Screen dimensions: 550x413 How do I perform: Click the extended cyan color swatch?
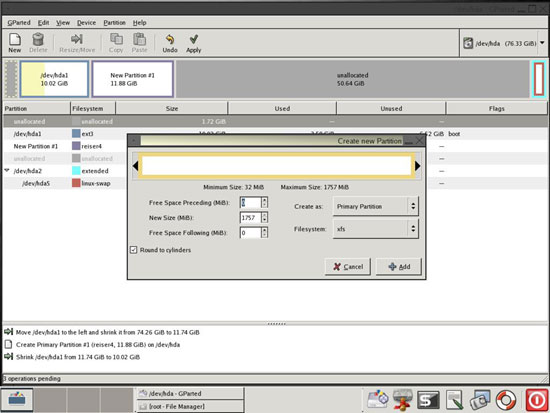[76, 171]
